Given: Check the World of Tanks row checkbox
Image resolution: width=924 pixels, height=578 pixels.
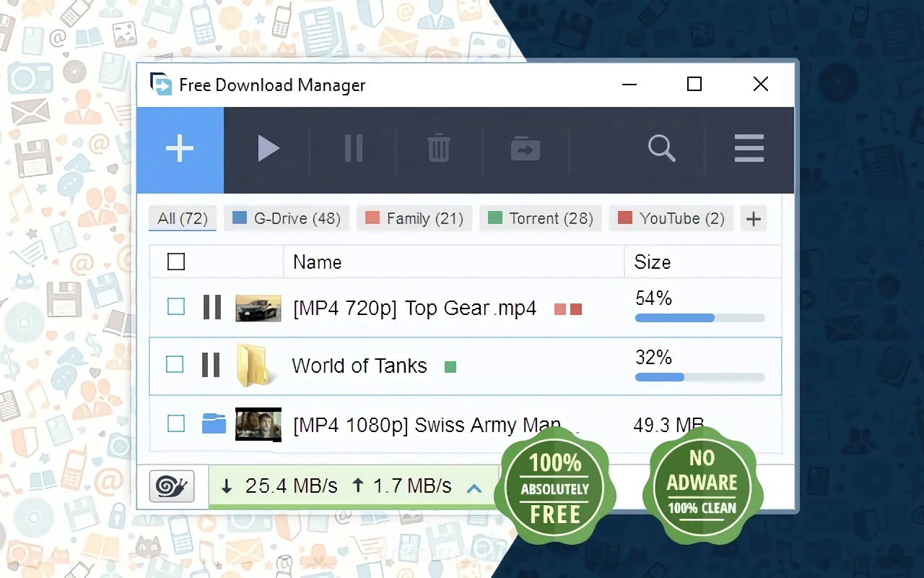Looking at the screenshot, I should click(175, 365).
